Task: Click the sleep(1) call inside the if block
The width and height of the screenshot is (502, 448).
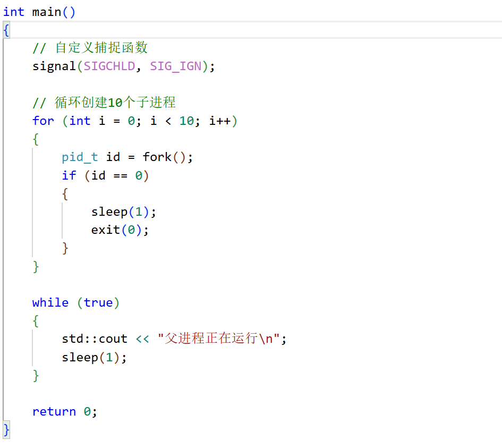Action: click(x=120, y=212)
